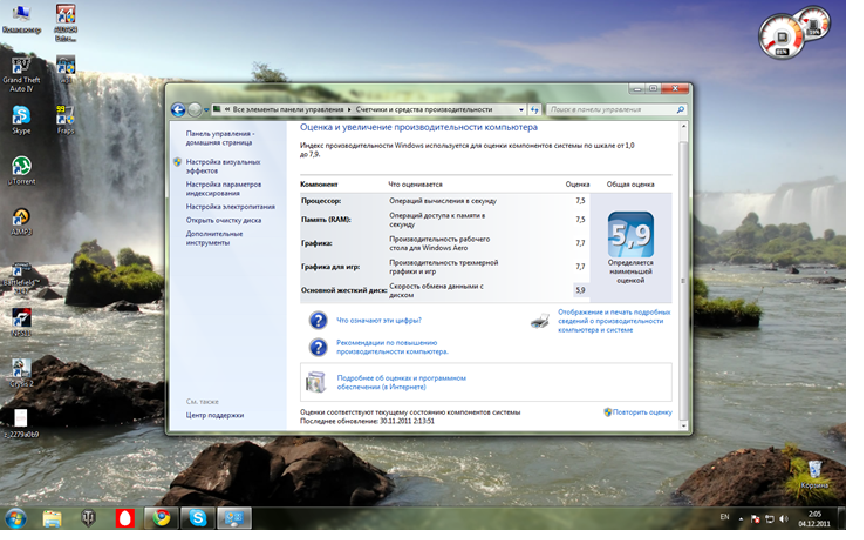Open 'Открыть очистку диска' link
The width and height of the screenshot is (864, 540).
(x=223, y=220)
